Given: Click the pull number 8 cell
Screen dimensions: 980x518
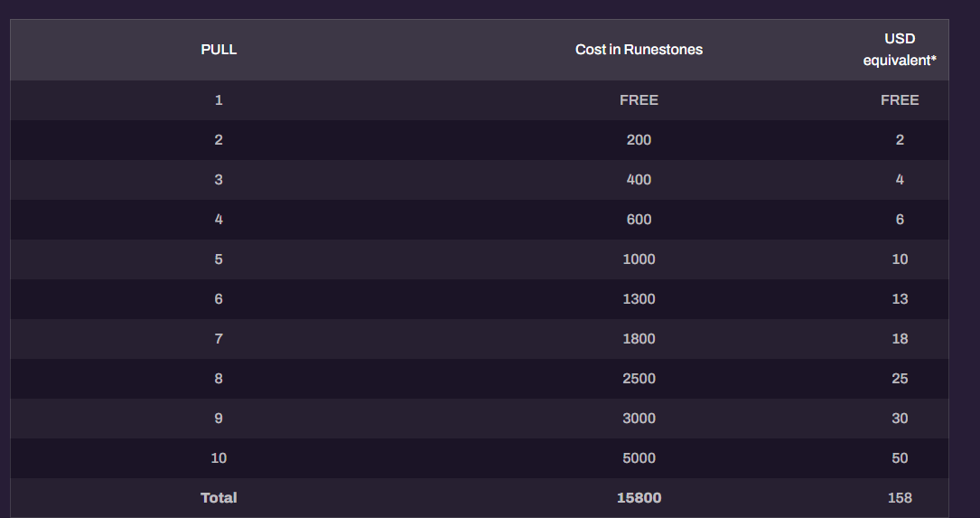Looking at the screenshot, I should [x=219, y=379].
